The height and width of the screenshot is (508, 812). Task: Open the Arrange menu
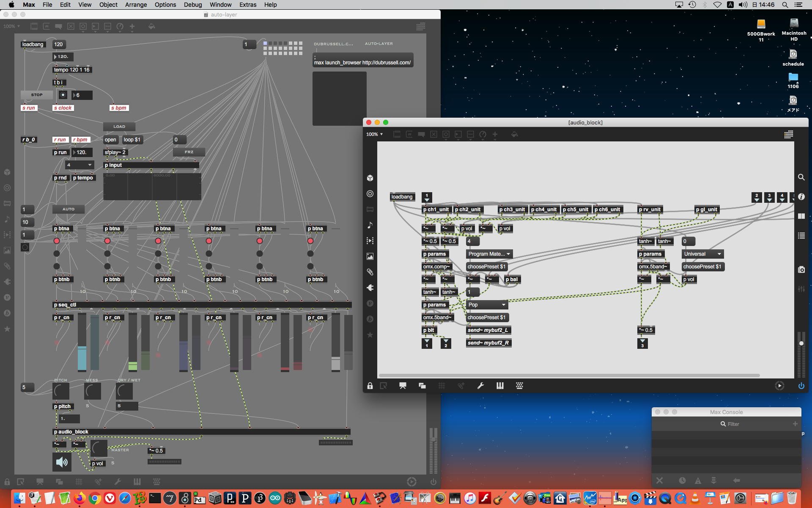click(x=136, y=5)
